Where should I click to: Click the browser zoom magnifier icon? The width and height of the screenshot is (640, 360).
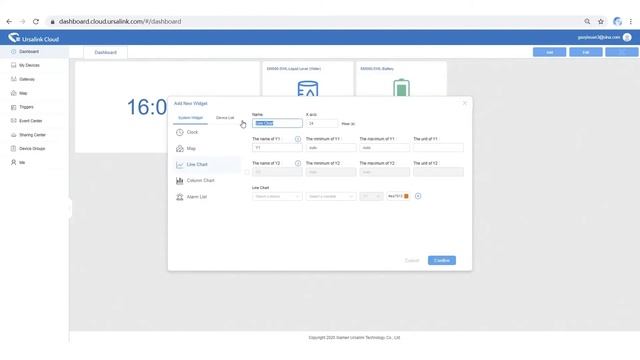pos(587,22)
